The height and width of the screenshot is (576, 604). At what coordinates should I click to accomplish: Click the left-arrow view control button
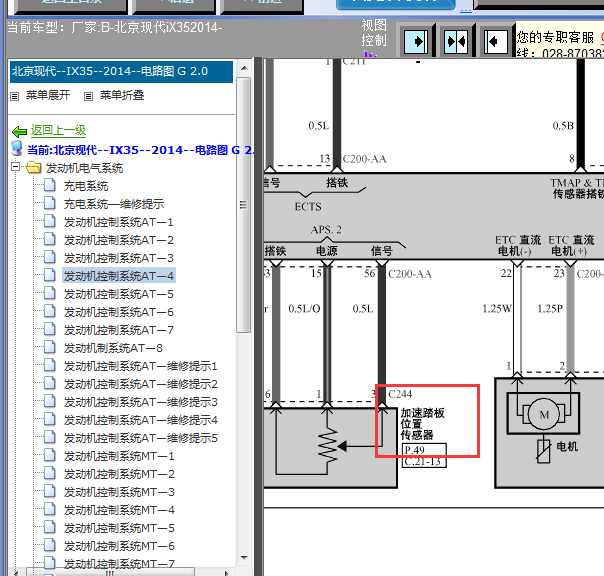(495, 41)
